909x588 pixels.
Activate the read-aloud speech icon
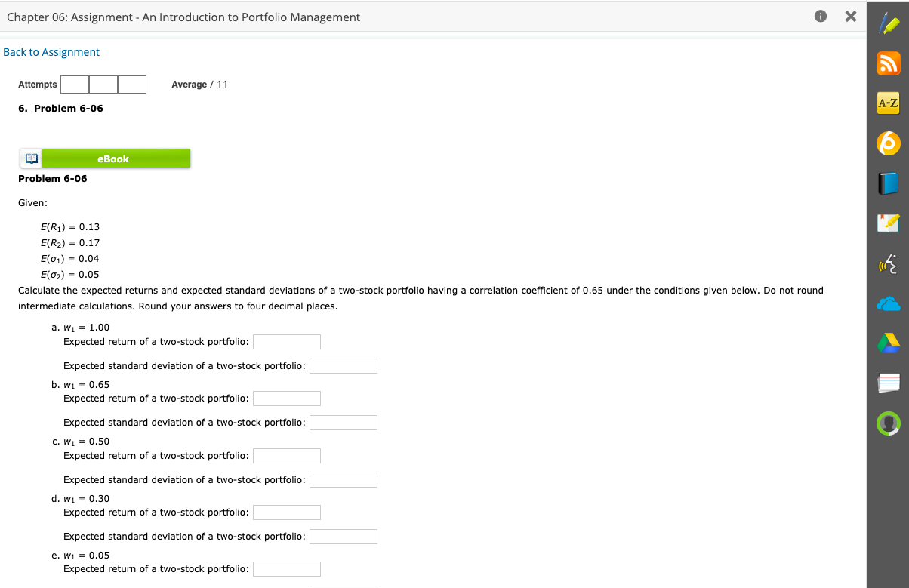889,263
